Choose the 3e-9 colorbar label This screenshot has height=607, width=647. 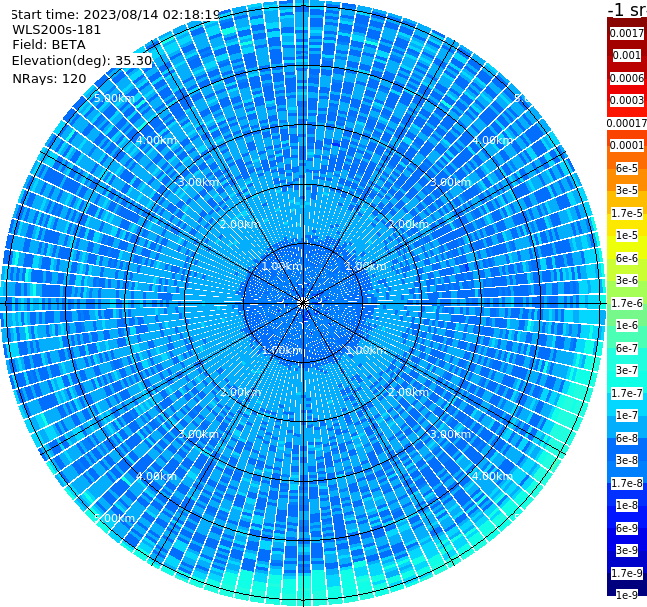(627, 550)
